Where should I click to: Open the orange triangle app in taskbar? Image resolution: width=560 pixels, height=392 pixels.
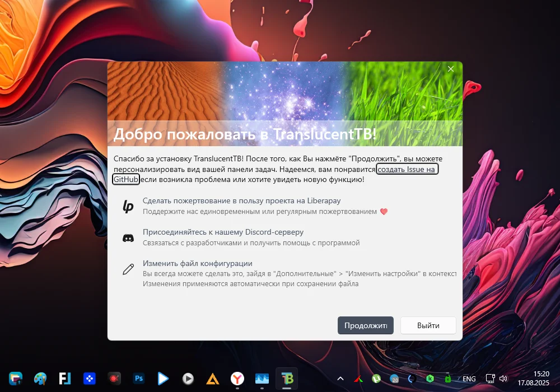tap(212, 379)
